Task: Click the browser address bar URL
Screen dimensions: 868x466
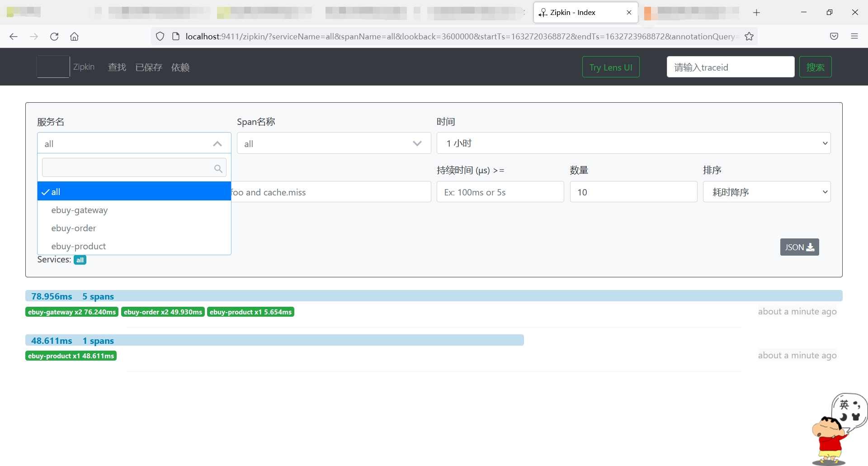Action: [461, 36]
